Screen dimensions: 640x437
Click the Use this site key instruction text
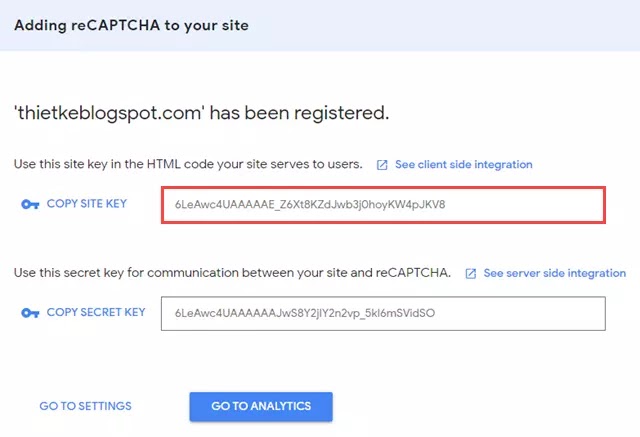coord(188,164)
